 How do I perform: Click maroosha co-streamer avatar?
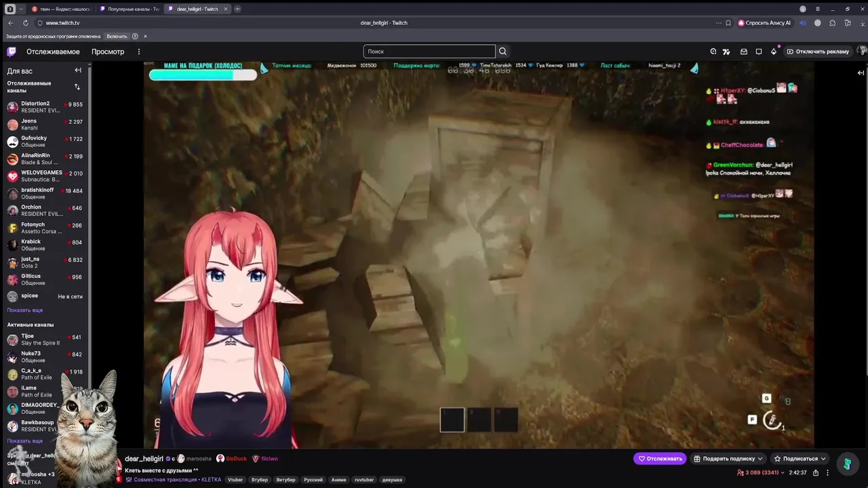(181, 459)
